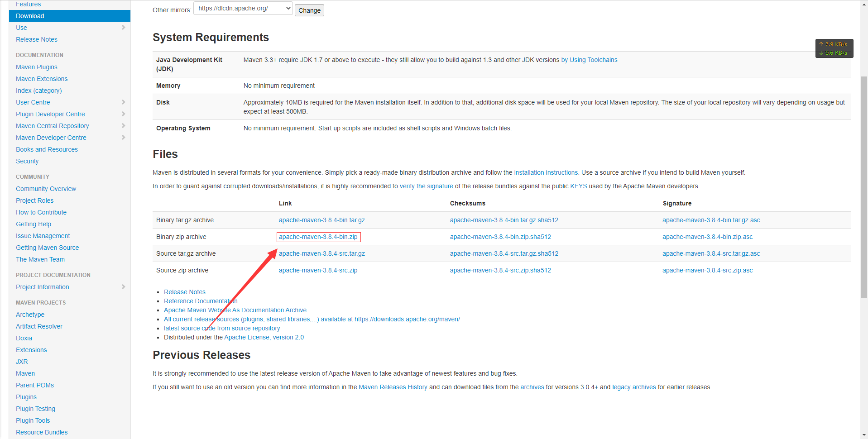
Task: Open the Security page
Action: [x=27, y=161]
